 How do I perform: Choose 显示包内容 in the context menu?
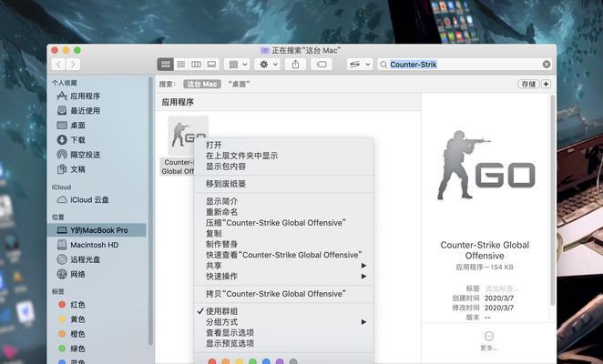(x=284, y=167)
